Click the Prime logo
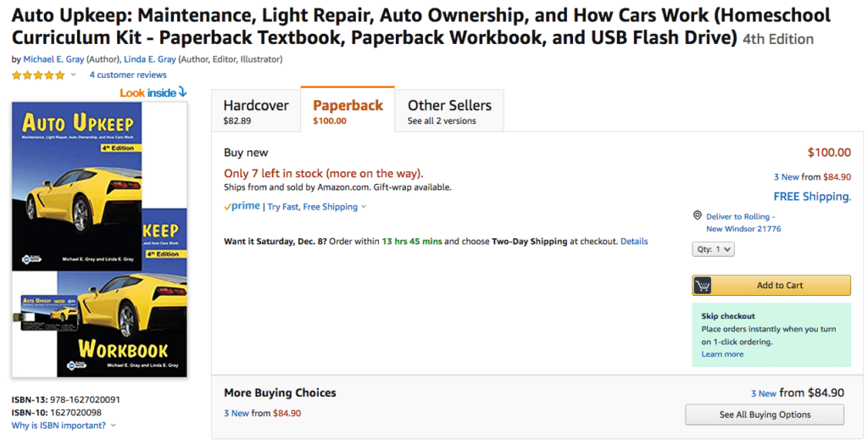The image size is (868, 440). [242, 206]
